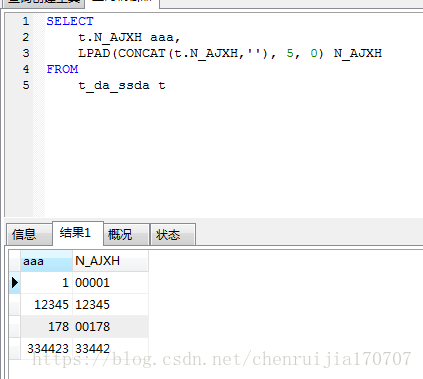This screenshot has width=423, height=379.
Task: Click row header of the 12345 row
Action: (x=15, y=305)
